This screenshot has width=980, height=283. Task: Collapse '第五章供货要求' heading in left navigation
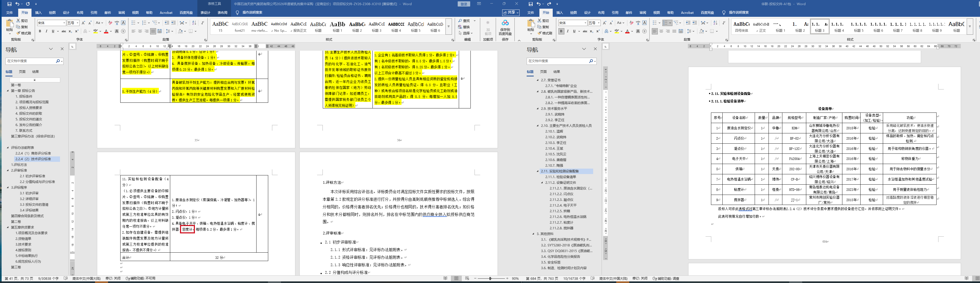click(x=8, y=227)
